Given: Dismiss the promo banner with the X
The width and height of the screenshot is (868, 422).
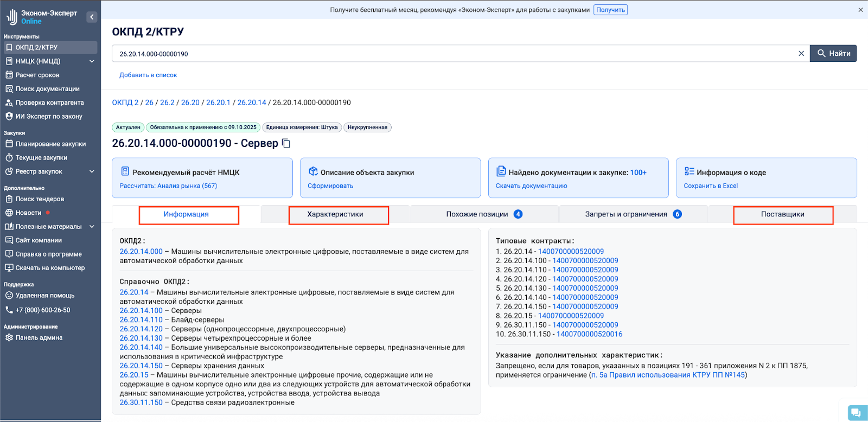Looking at the screenshot, I should (x=860, y=10).
